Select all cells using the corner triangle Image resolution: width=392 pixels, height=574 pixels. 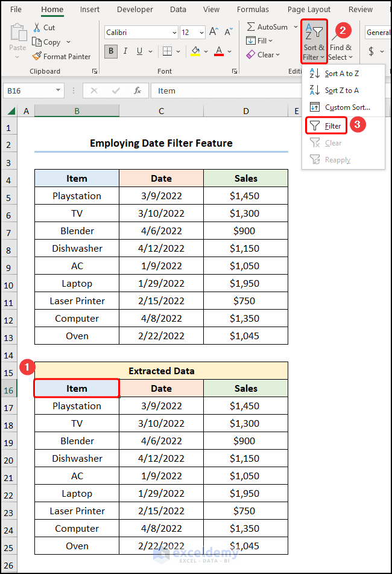coord(11,111)
